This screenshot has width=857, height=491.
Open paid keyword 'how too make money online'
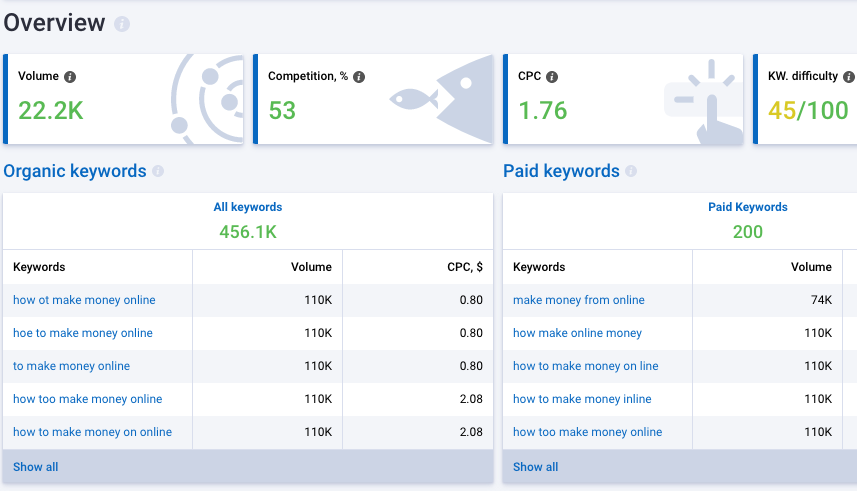(x=588, y=432)
